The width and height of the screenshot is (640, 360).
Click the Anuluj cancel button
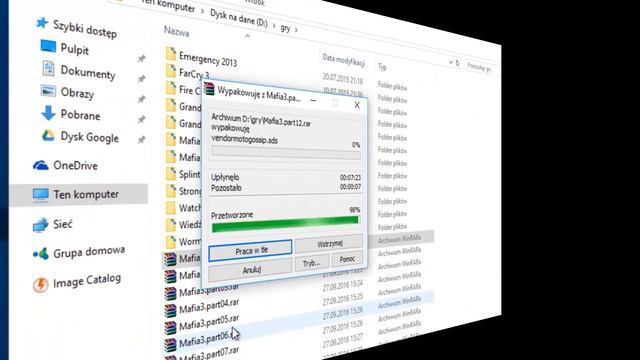[251, 270]
